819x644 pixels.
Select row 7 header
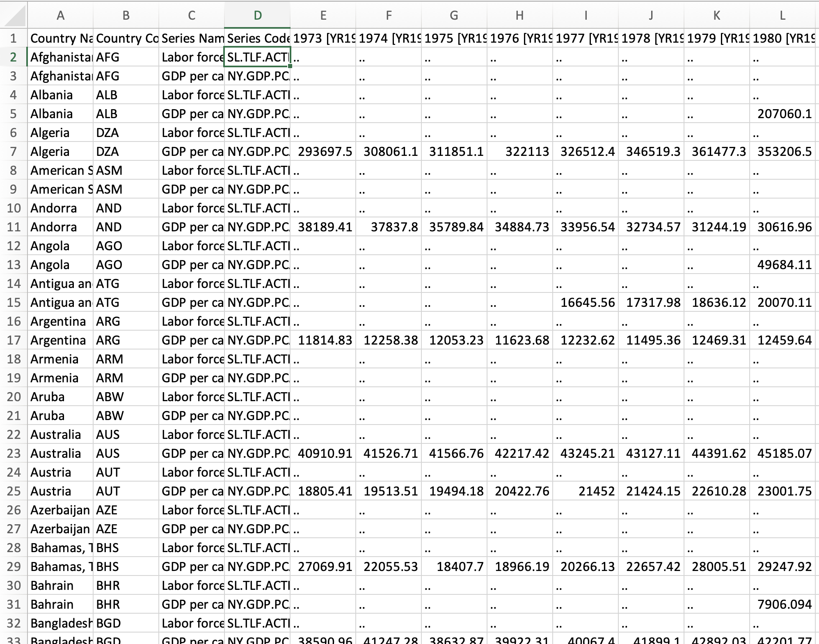click(14, 151)
